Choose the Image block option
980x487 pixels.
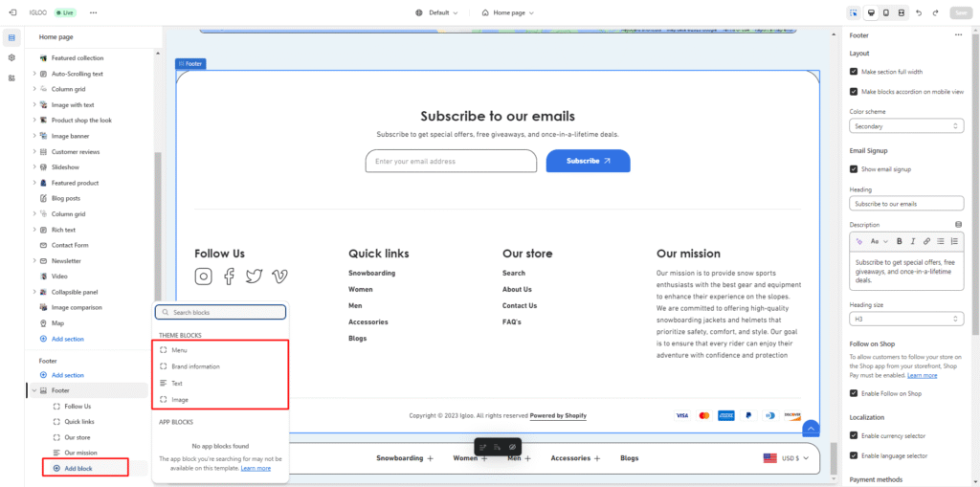click(180, 399)
